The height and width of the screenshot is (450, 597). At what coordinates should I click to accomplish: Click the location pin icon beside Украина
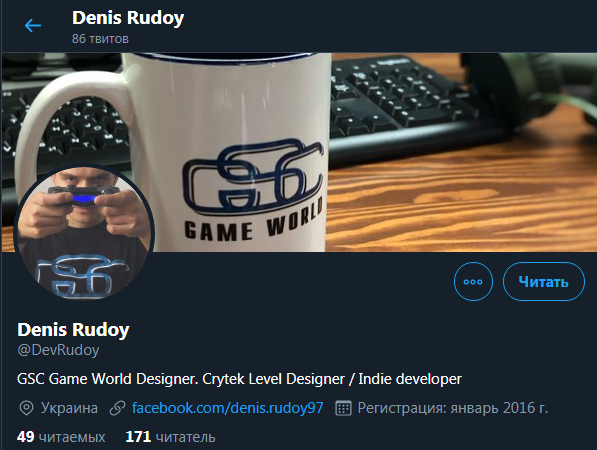(26, 408)
